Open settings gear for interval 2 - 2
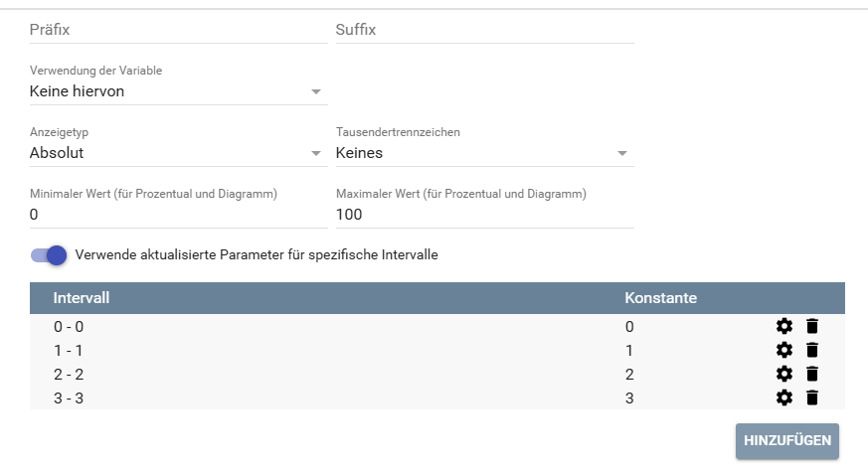The image size is (868, 476). (x=784, y=374)
